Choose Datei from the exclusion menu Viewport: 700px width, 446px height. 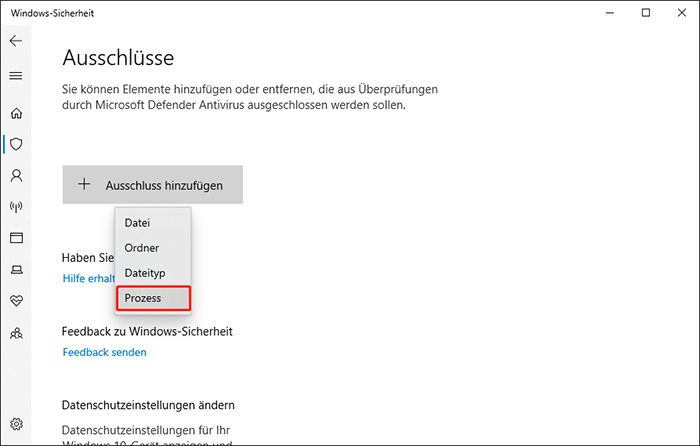point(137,222)
